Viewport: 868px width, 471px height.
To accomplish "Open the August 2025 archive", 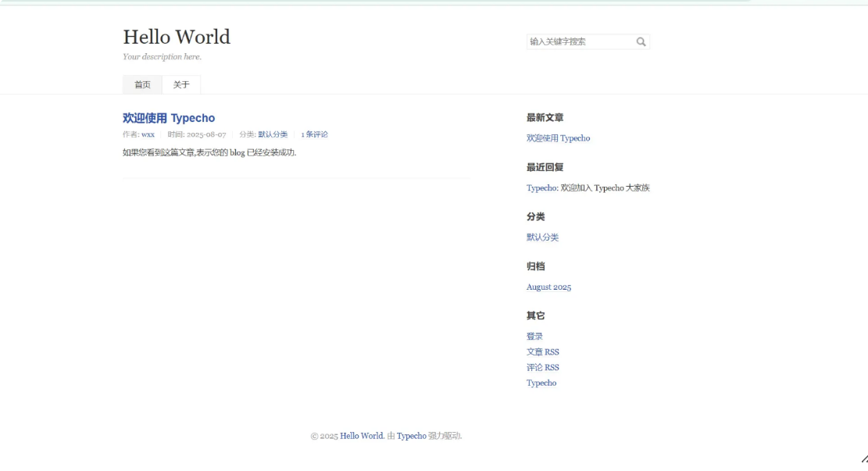I will [548, 287].
